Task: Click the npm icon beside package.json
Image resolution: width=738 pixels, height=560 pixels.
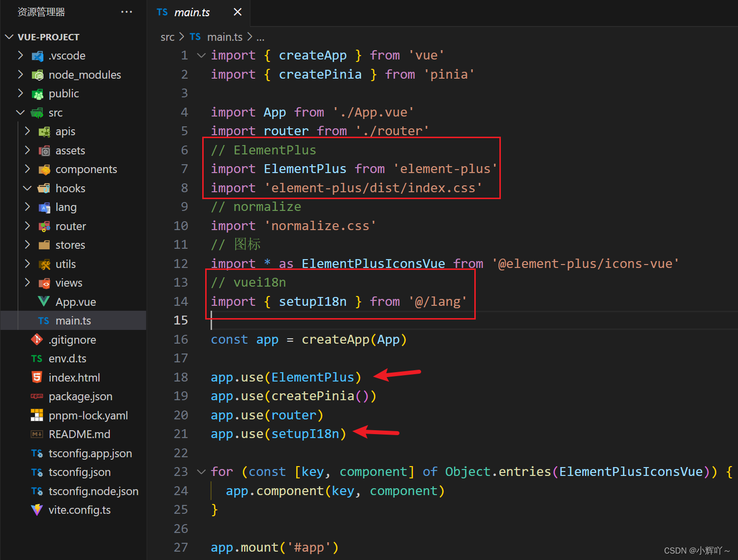Action: click(37, 396)
